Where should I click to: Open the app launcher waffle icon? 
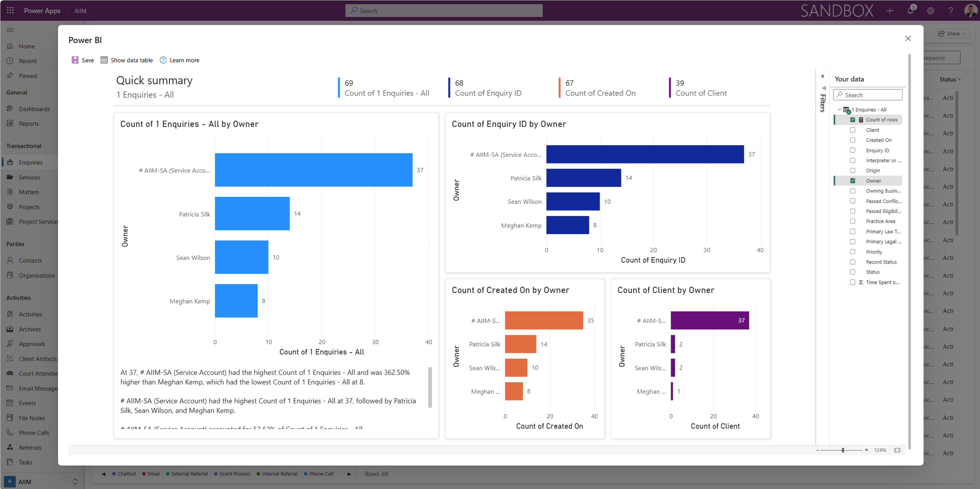click(11, 11)
